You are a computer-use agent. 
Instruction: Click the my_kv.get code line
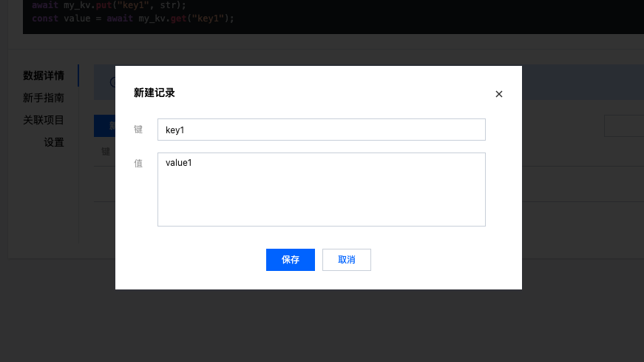pos(133,19)
